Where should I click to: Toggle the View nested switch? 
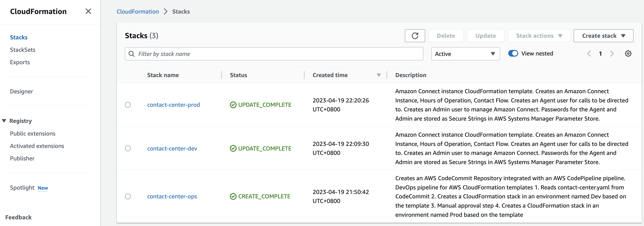click(x=513, y=53)
